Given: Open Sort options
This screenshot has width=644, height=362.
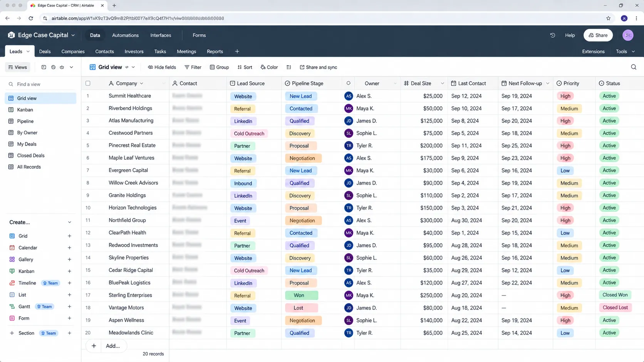Looking at the screenshot, I should click(x=245, y=67).
